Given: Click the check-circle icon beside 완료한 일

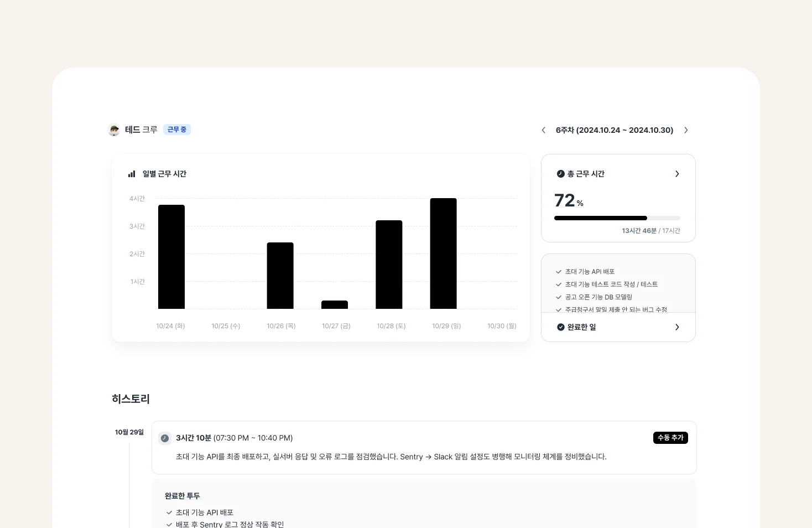Looking at the screenshot, I should point(560,327).
